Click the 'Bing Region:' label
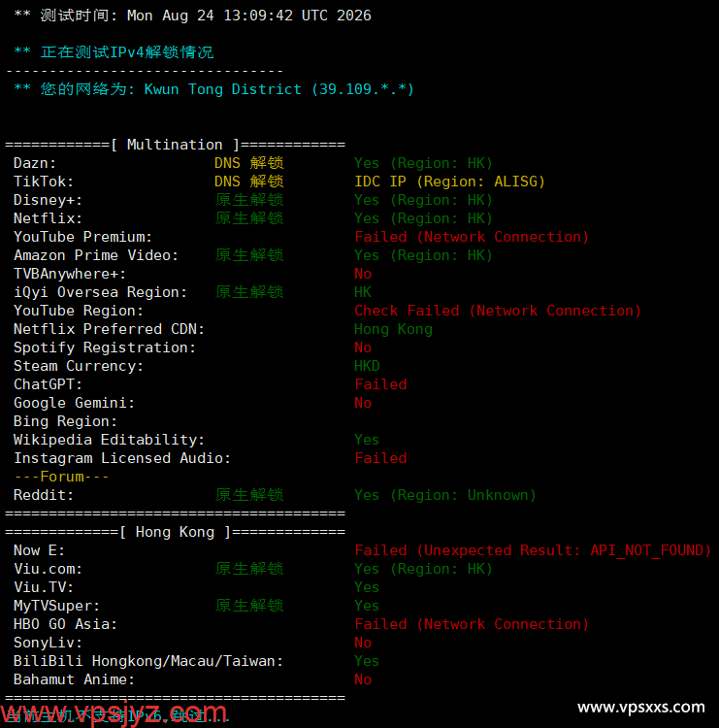The image size is (719, 728). pos(65,421)
